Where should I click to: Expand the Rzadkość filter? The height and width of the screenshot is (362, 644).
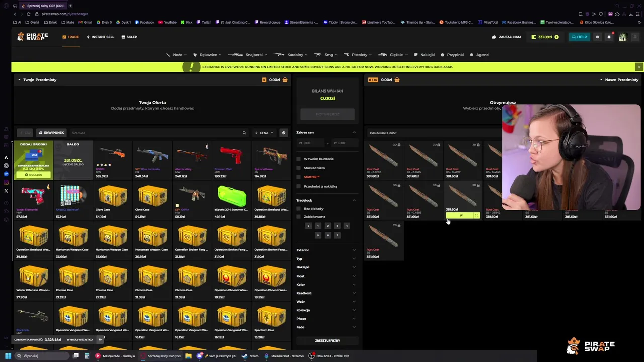coord(326,293)
